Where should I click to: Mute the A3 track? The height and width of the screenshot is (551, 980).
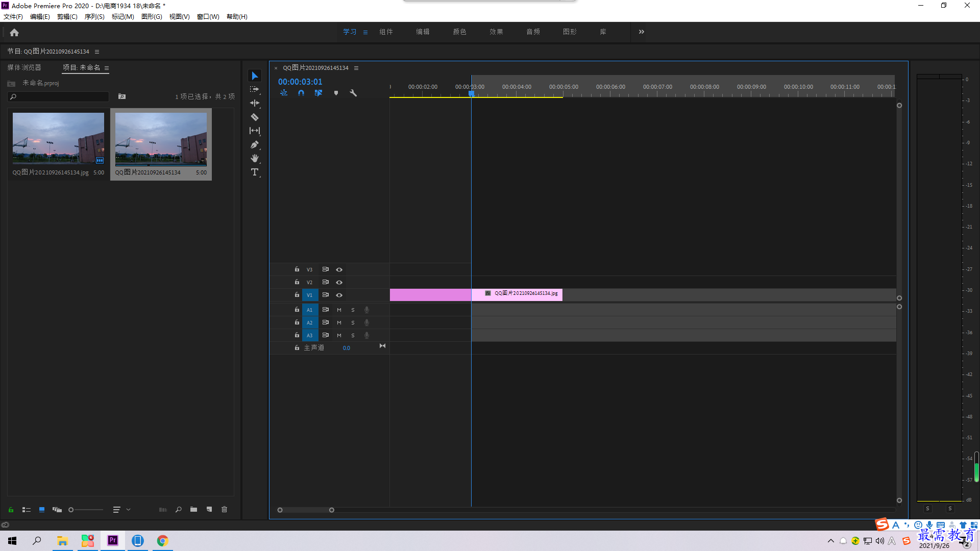coord(339,335)
